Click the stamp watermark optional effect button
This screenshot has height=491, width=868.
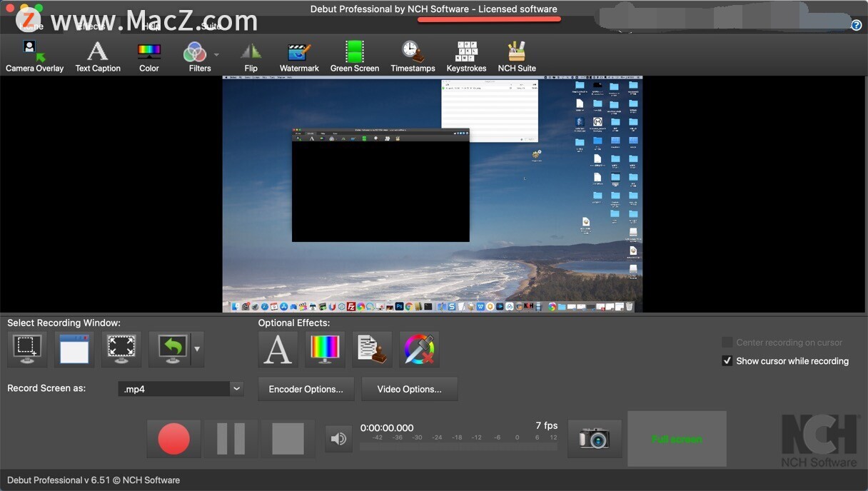(372, 349)
